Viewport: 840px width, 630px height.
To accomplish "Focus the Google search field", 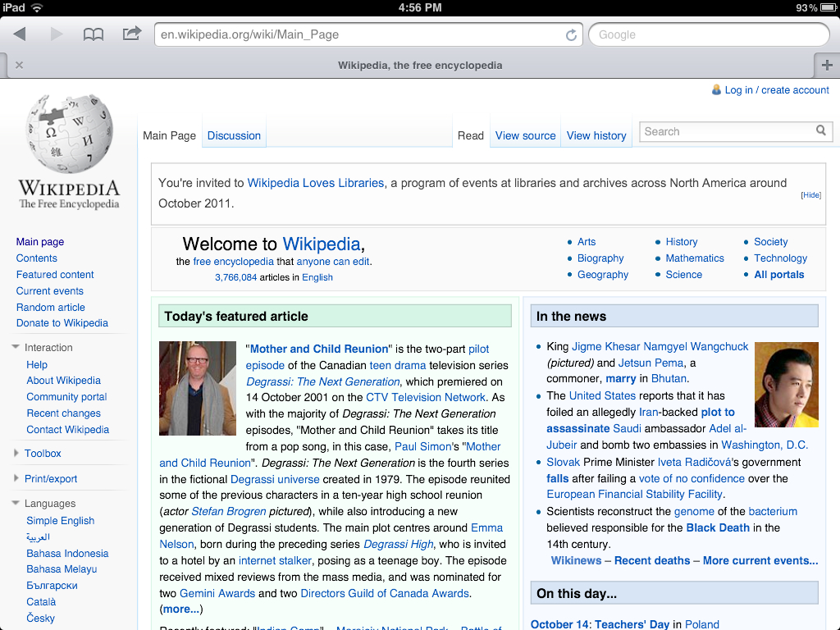I will pyautogui.click(x=709, y=34).
